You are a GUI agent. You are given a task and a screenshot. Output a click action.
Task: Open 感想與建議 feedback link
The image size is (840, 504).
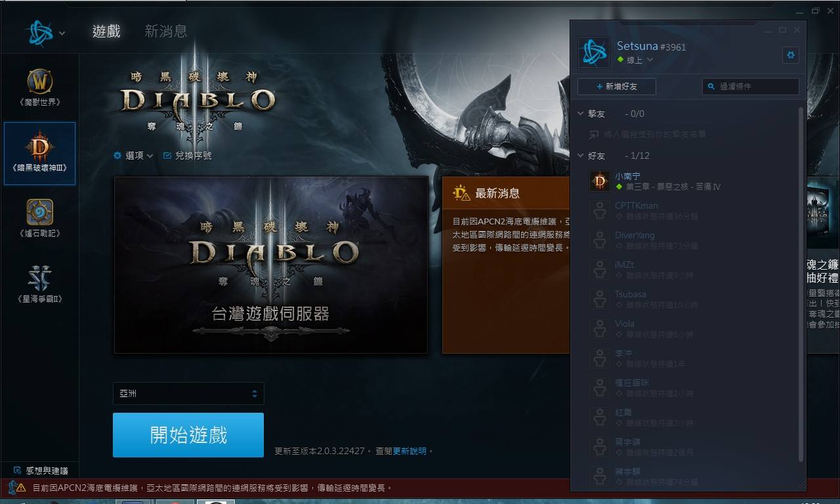pyautogui.click(x=40, y=471)
